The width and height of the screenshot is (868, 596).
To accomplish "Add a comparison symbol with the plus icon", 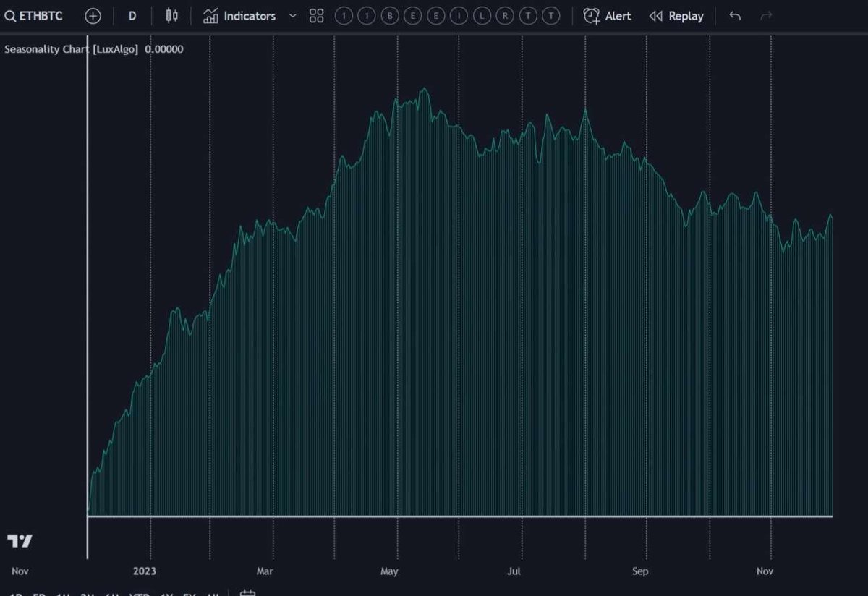I will point(93,15).
